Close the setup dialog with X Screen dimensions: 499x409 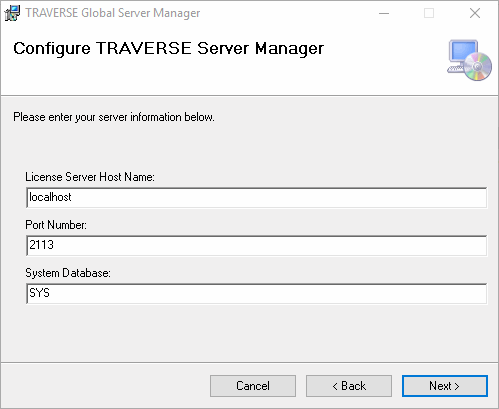tap(475, 13)
